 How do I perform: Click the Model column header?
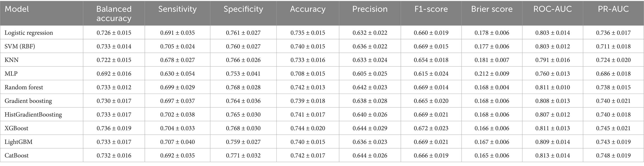click(x=17, y=9)
